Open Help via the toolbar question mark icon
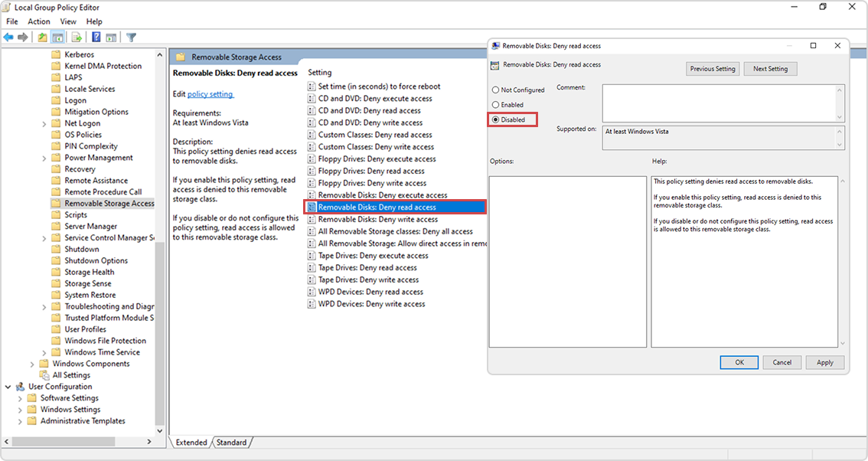Screen dimensions: 868x461 tap(95, 37)
